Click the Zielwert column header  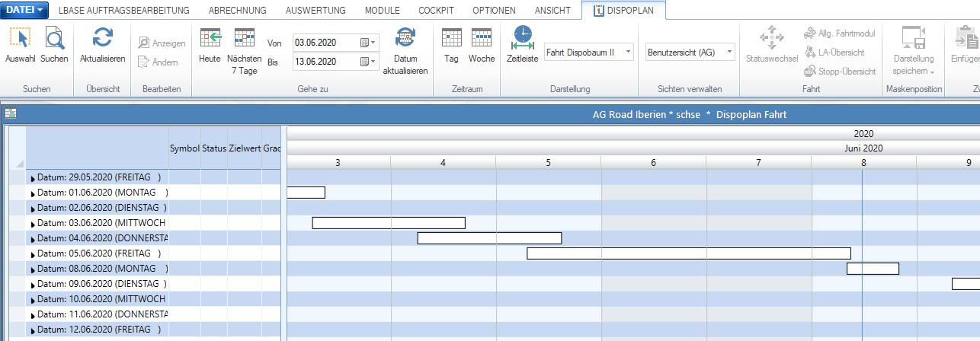point(244,148)
